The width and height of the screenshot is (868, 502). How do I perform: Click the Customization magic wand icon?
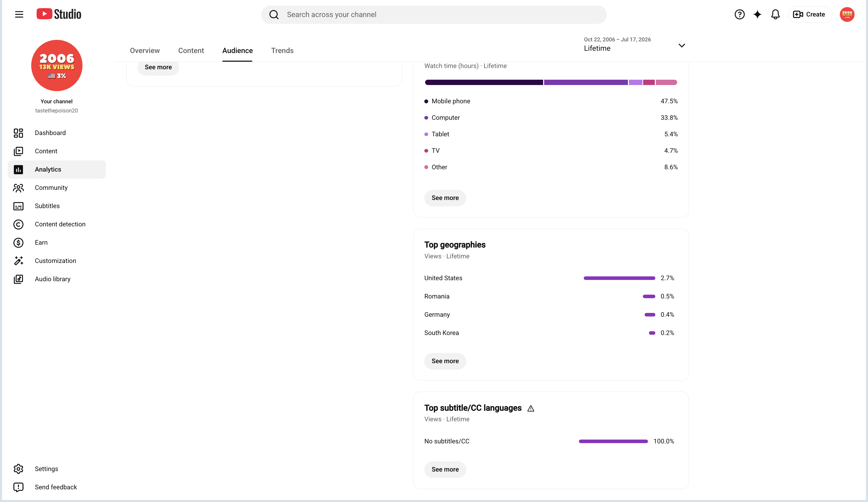(18, 261)
